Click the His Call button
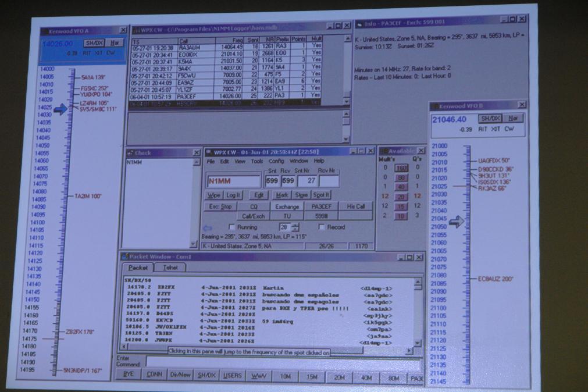Viewport: 588px width, 392px height. tap(355, 206)
